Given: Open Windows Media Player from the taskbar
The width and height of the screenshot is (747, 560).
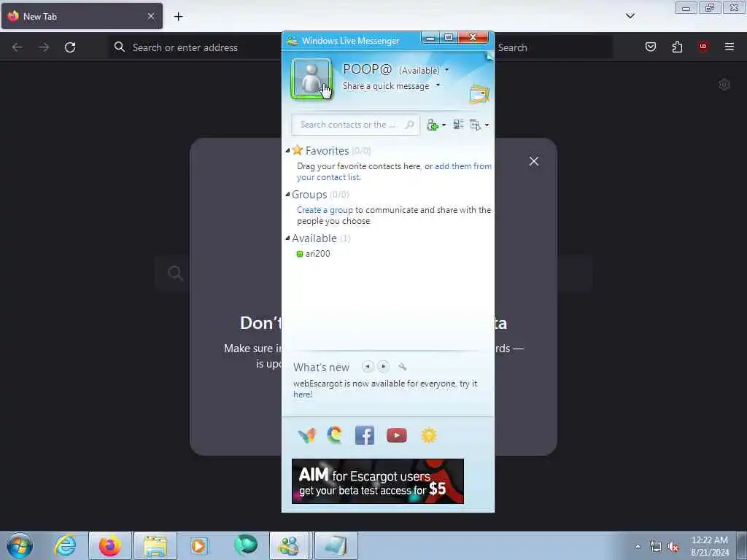Looking at the screenshot, I should coord(199,545).
